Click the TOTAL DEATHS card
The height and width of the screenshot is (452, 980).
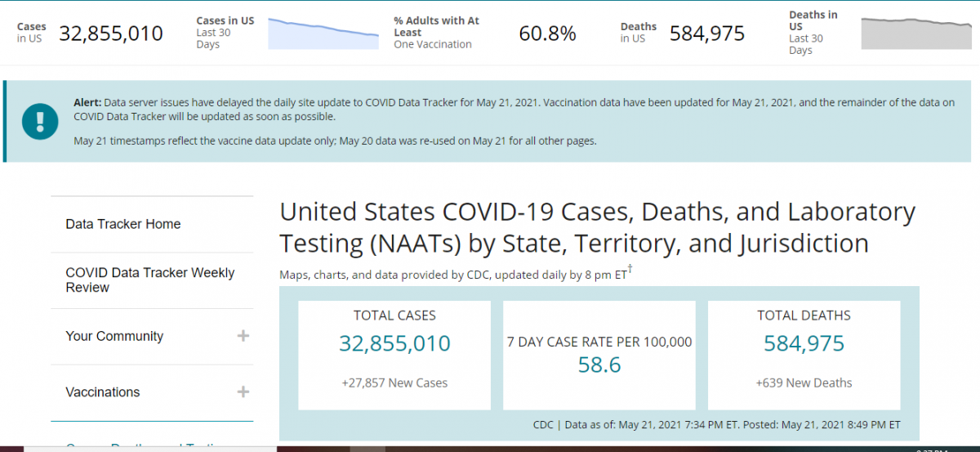804,353
